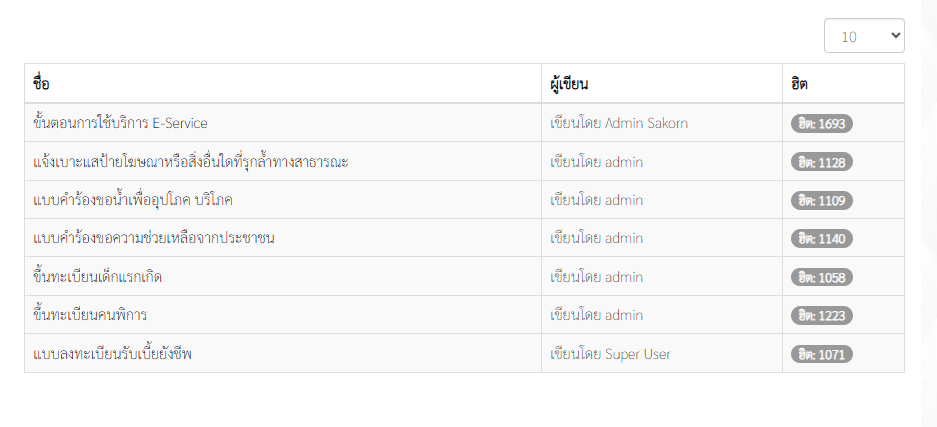Open แบบคำร้องขอน้ำเพื่ออุปโภค บริโภค link
This screenshot has width=937, height=427.
(x=133, y=200)
